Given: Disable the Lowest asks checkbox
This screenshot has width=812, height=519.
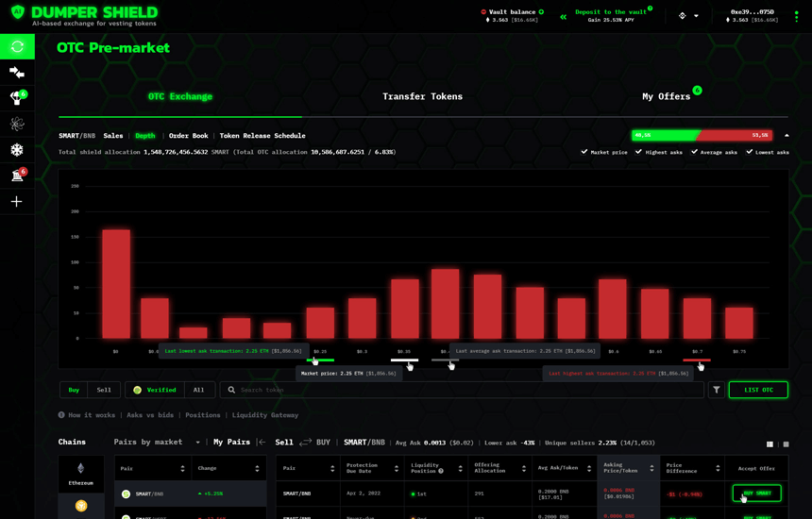Looking at the screenshot, I should (750, 152).
